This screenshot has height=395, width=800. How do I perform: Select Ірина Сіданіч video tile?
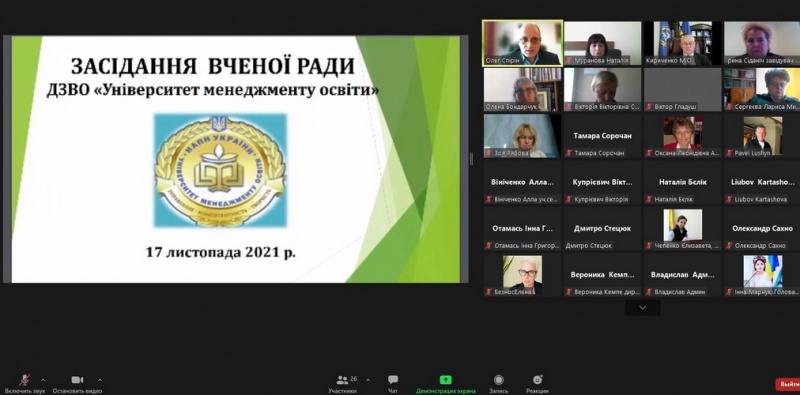[762, 43]
